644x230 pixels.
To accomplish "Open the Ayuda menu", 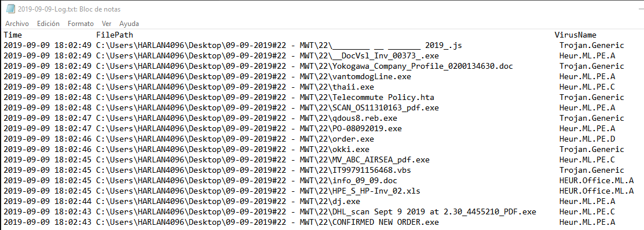I will (x=129, y=24).
